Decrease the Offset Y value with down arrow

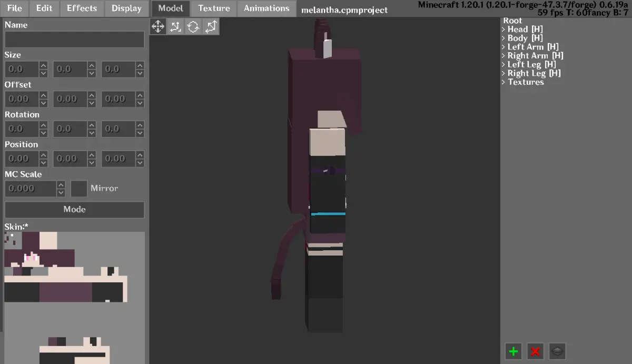(x=92, y=103)
